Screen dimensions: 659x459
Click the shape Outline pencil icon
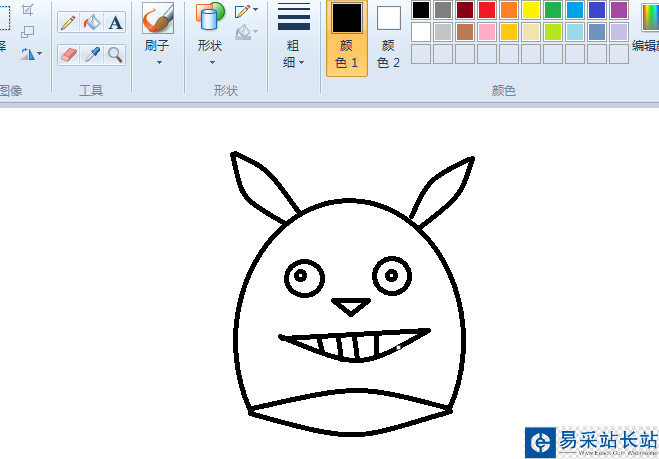click(243, 11)
